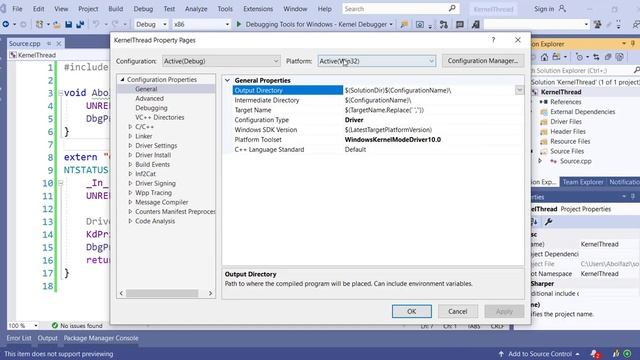Toggle code folding at line 3
Screen dimensions: 640x360
point(60,93)
